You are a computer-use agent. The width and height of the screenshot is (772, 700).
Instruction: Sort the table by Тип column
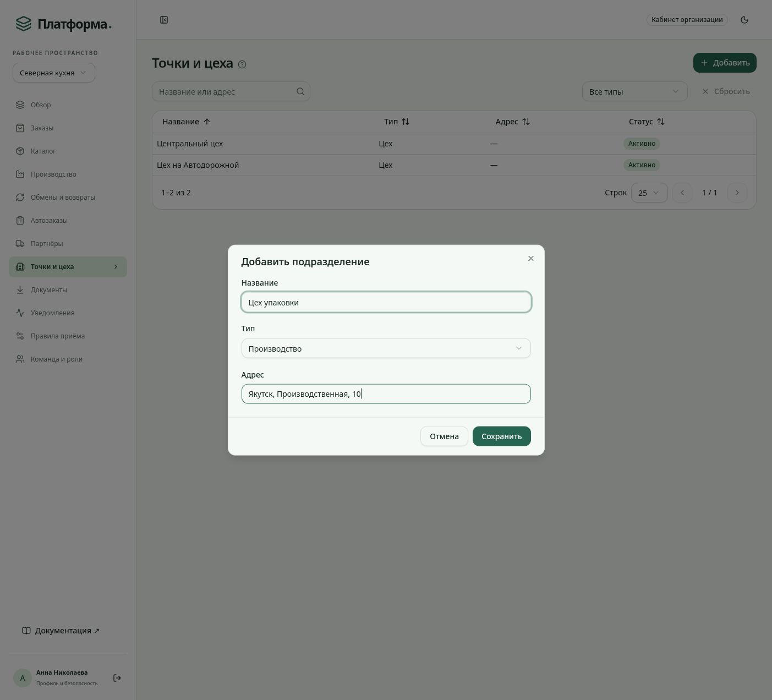397,122
